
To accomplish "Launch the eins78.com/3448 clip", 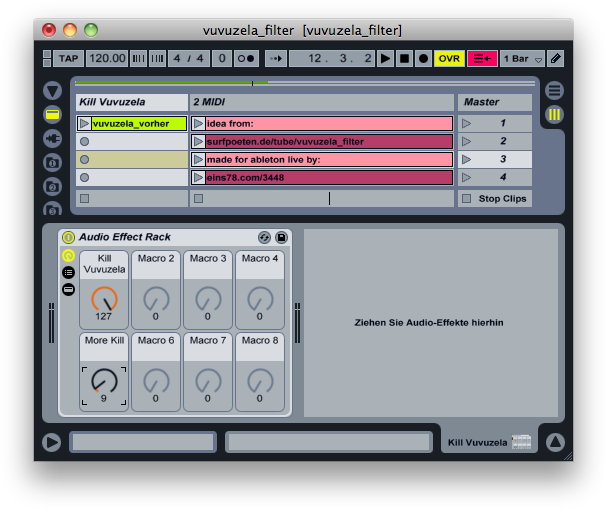I will pyautogui.click(x=198, y=178).
